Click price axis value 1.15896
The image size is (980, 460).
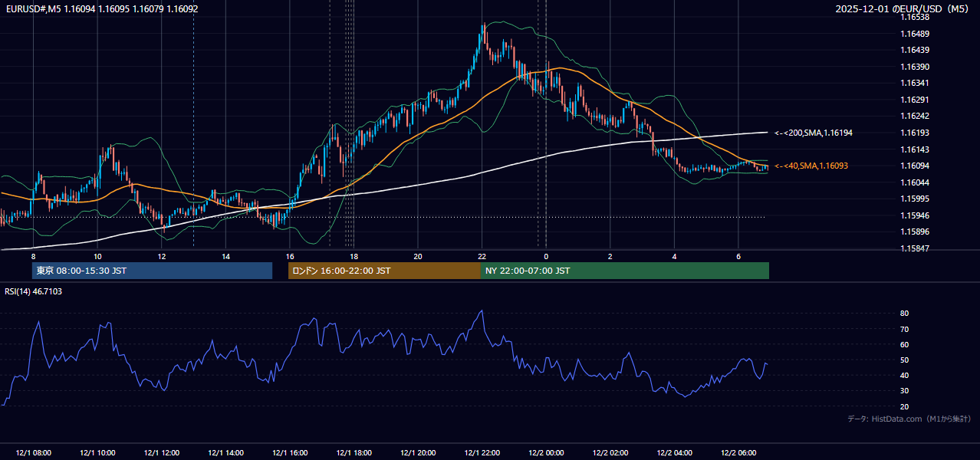pos(915,232)
